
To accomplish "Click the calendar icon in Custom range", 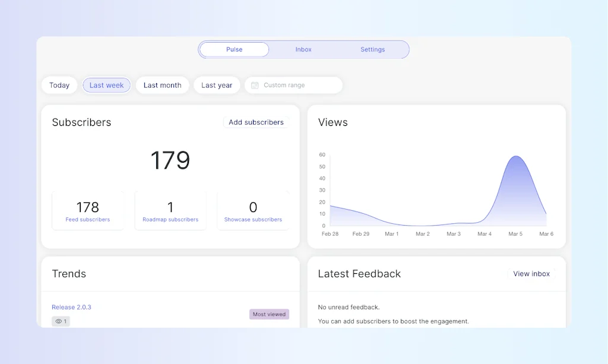I will pos(255,86).
